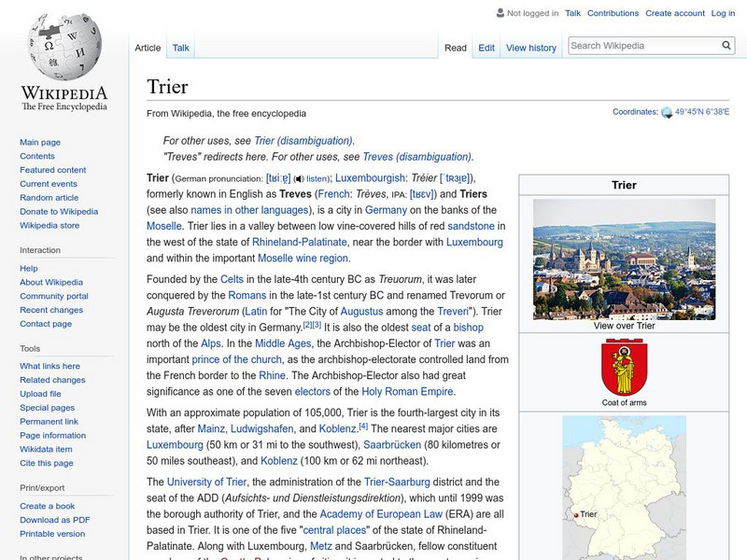Select the Read tab
The height and width of the screenshot is (560, 747).
pyautogui.click(x=456, y=48)
